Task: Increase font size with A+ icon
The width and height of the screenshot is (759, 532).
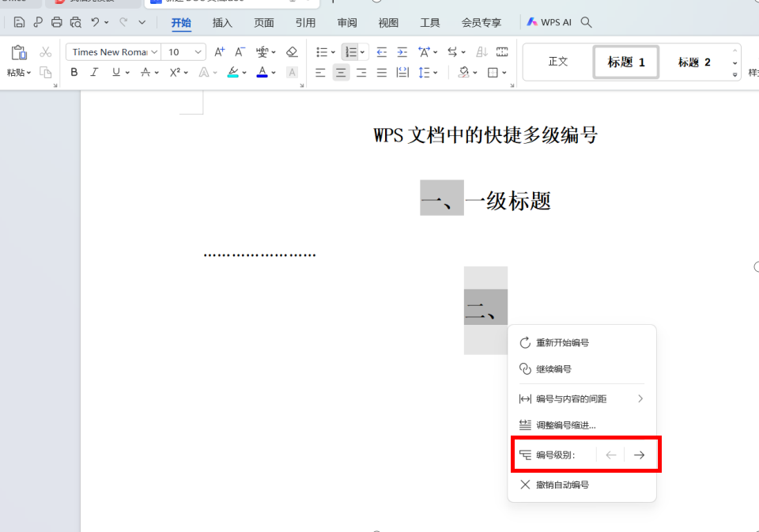Action: 219,52
